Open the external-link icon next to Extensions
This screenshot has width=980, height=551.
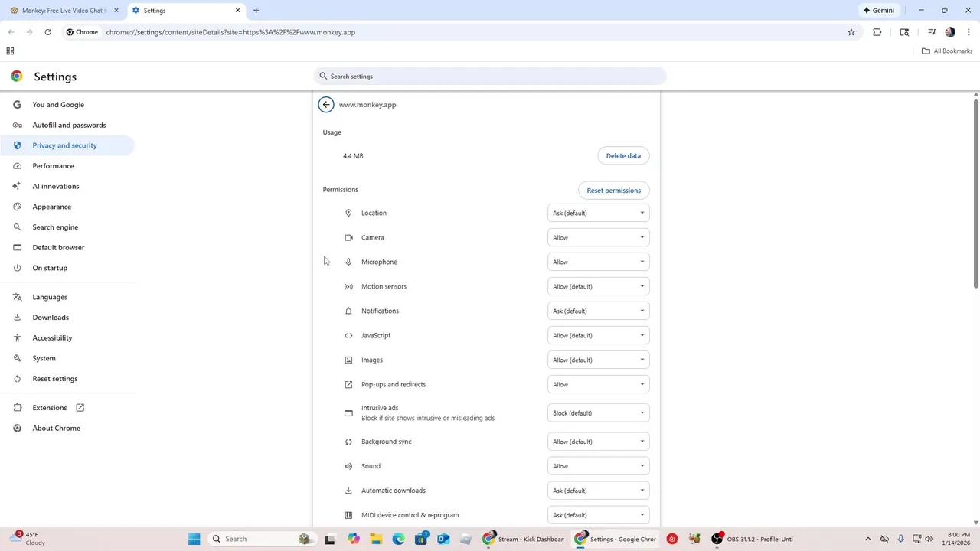click(x=80, y=408)
